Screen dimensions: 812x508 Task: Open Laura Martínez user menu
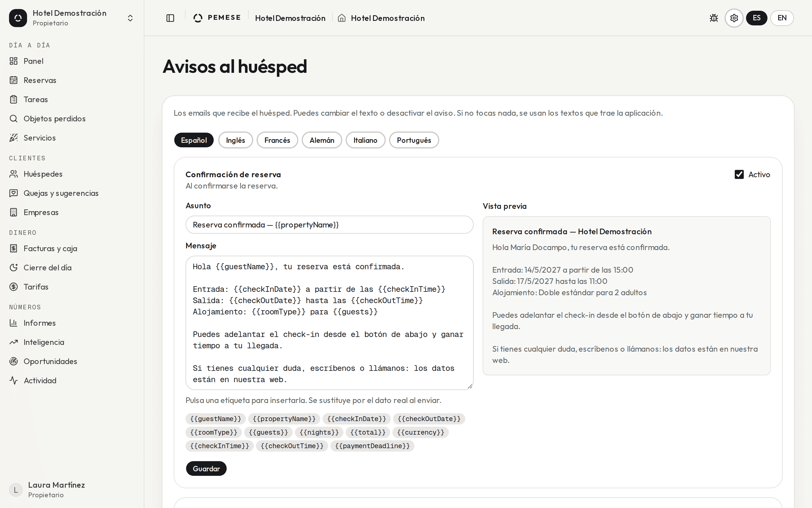[71, 490]
